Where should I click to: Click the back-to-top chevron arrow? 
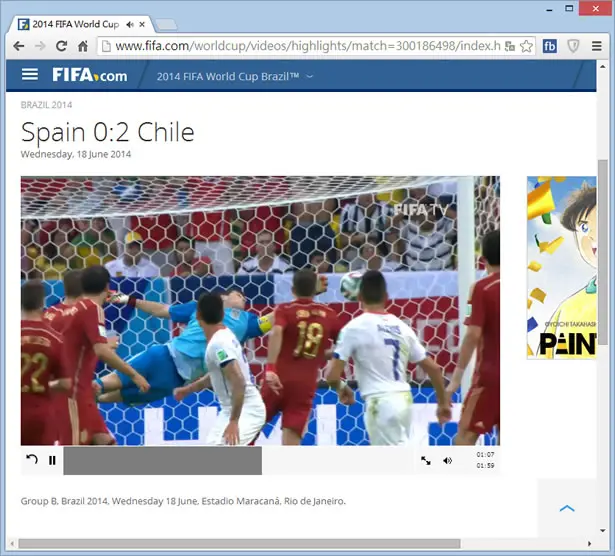click(567, 509)
